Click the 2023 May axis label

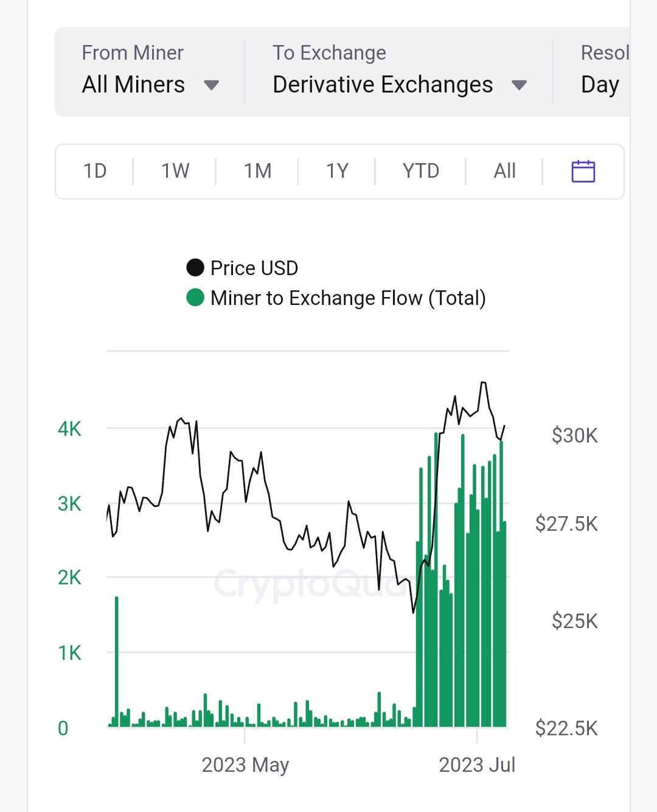click(x=245, y=765)
